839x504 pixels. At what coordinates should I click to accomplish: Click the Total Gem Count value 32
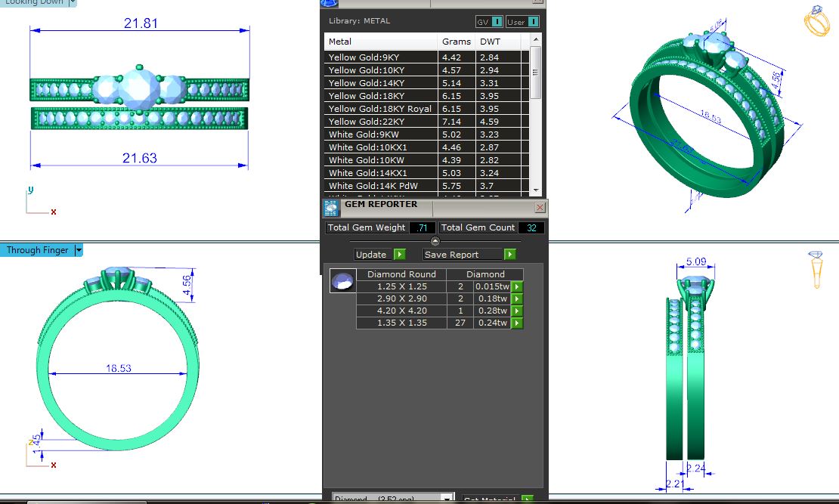(531, 228)
